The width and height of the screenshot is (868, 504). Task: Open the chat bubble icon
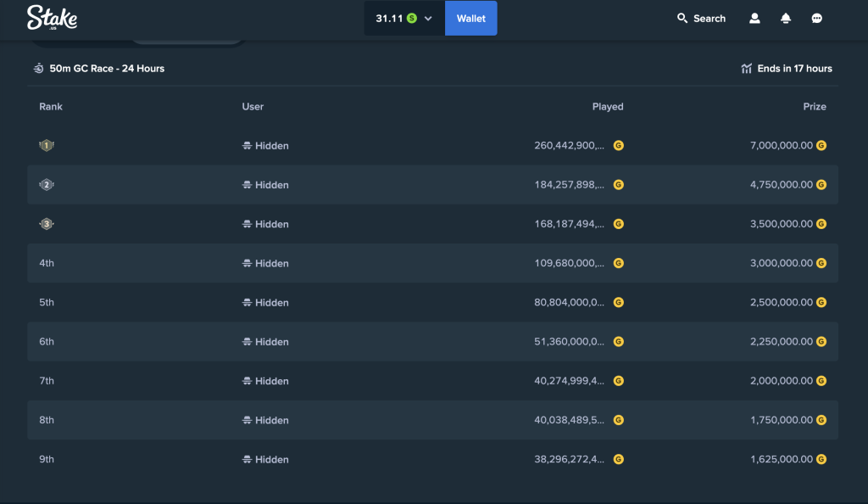pos(816,19)
